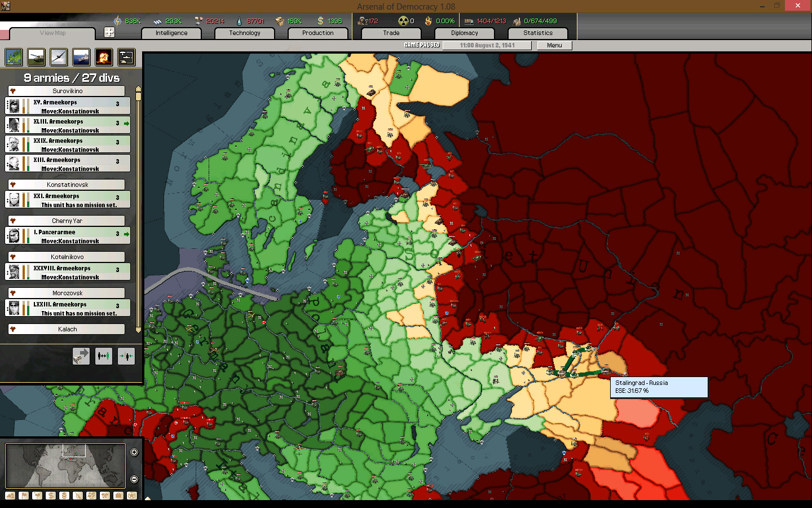Click the 9 armies / 27 divs heading
The width and height of the screenshot is (812, 508).
(x=72, y=78)
